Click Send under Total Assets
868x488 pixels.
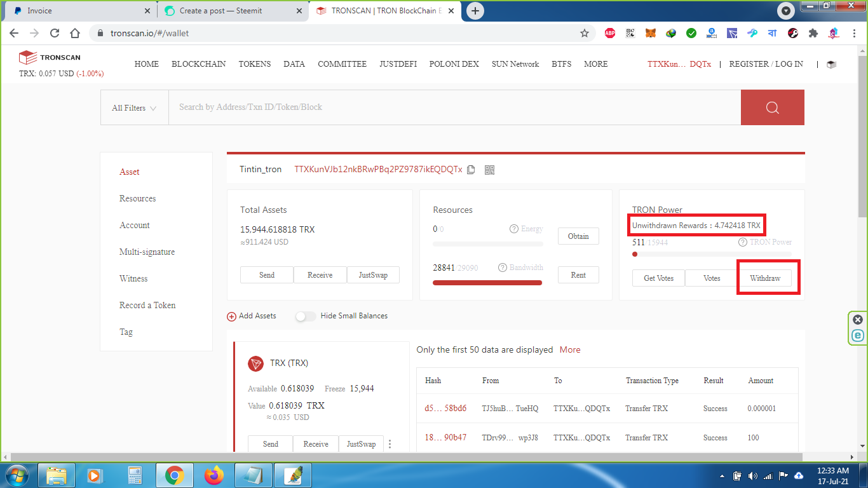point(267,275)
